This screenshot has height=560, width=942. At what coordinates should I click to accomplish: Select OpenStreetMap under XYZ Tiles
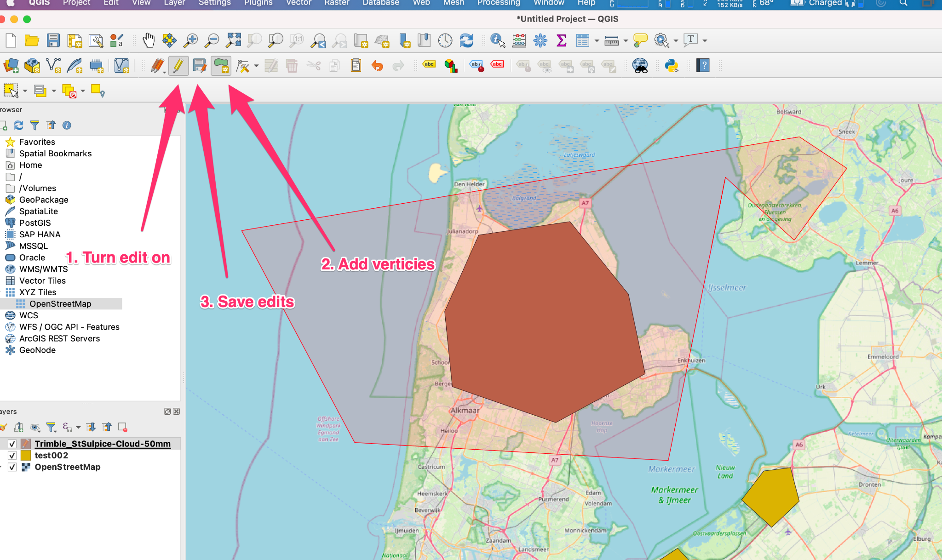click(x=60, y=303)
